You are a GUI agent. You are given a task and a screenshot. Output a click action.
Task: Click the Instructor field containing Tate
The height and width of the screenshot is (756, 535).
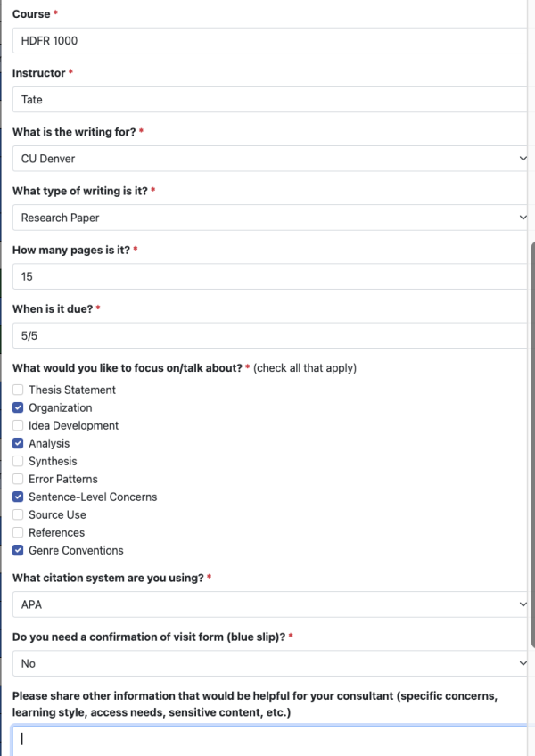point(269,99)
